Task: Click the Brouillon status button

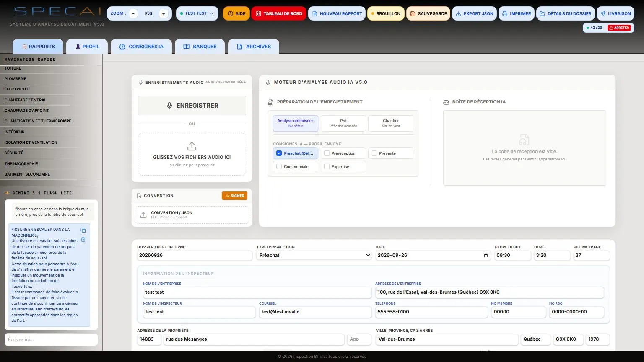Action: pos(386,13)
